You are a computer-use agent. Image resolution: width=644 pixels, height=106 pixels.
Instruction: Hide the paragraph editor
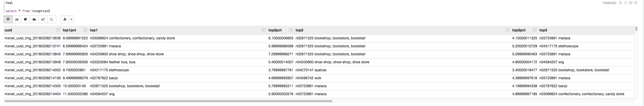tap(626, 3)
